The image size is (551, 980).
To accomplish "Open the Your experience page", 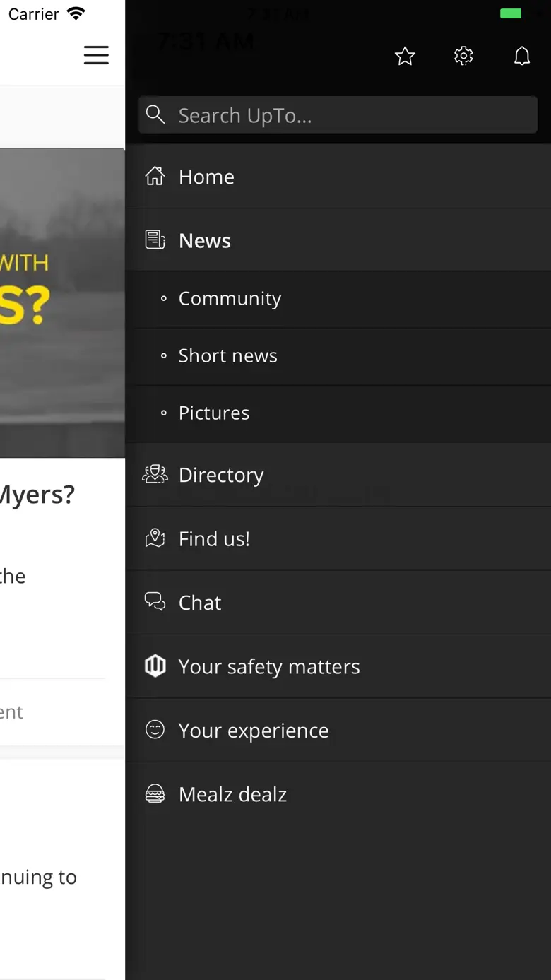I will (x=254, y=730).
